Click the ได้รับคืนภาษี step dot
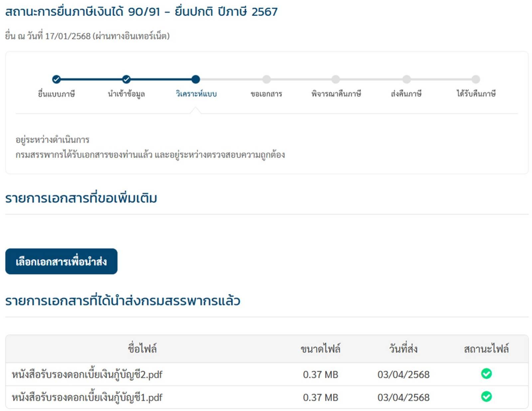The height and width of the screenshot is (411, 532). 476,79
